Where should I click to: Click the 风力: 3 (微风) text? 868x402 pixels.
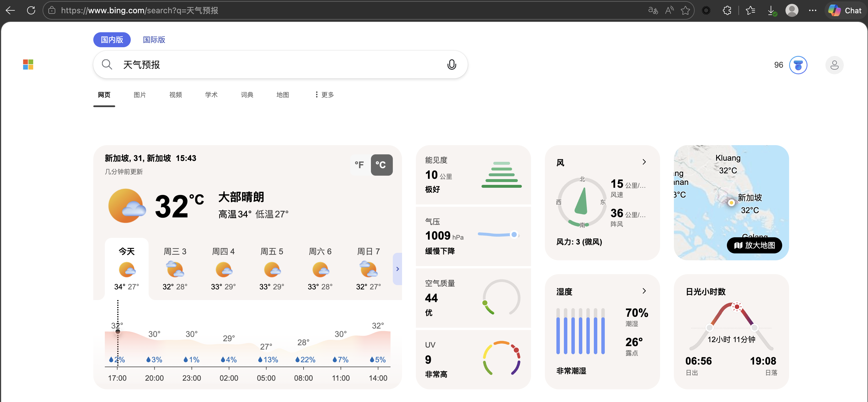click(579, 242)
